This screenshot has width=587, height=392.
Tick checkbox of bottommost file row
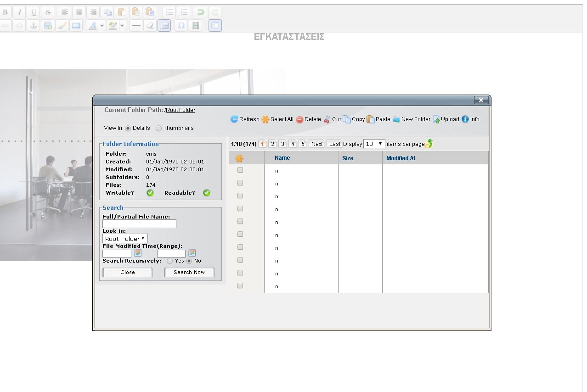pos(240,286)
